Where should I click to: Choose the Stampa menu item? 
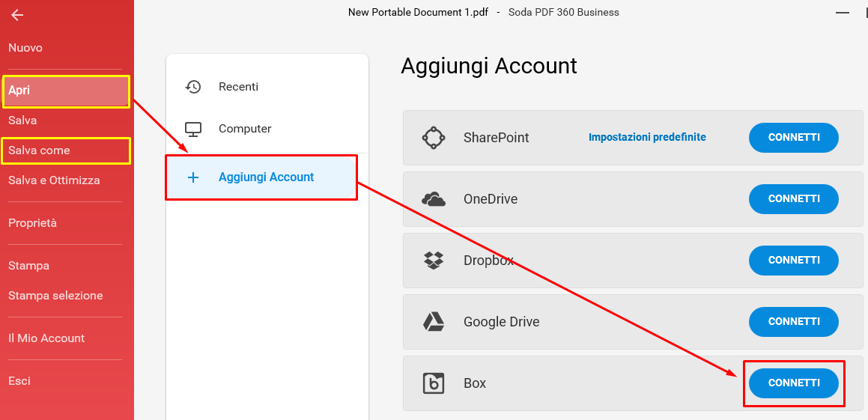[28, 266]
